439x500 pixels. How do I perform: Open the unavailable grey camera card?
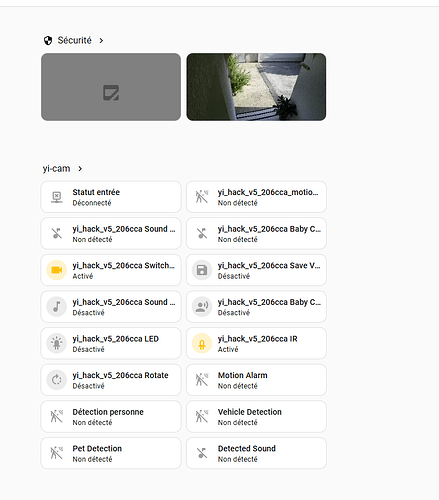click(111, 87)
